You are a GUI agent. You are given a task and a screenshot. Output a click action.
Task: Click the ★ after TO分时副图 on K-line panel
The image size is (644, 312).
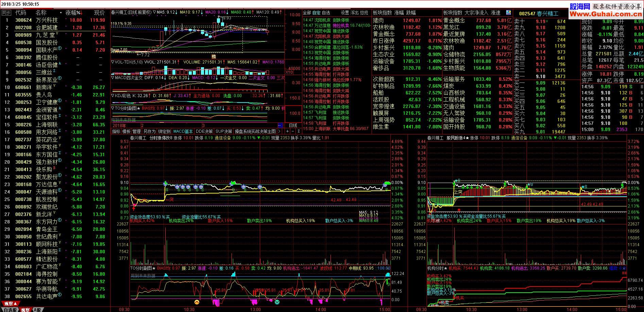[x=139, y=108]
